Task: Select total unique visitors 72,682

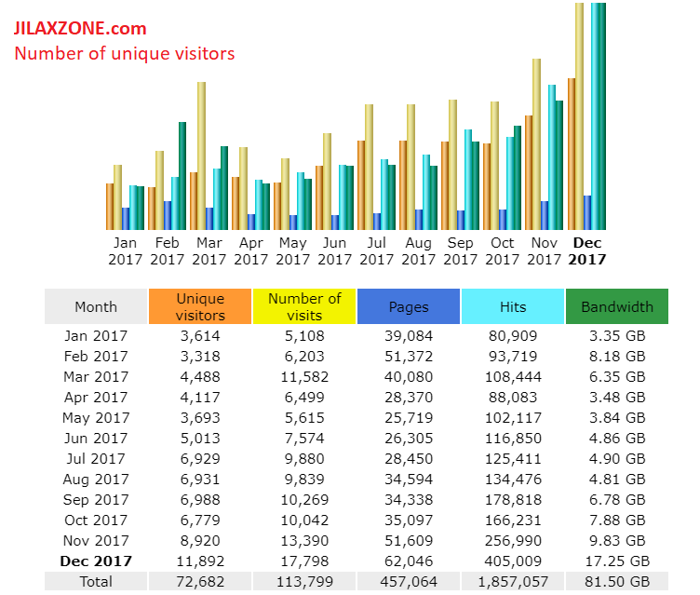Action: pos(200,582)
